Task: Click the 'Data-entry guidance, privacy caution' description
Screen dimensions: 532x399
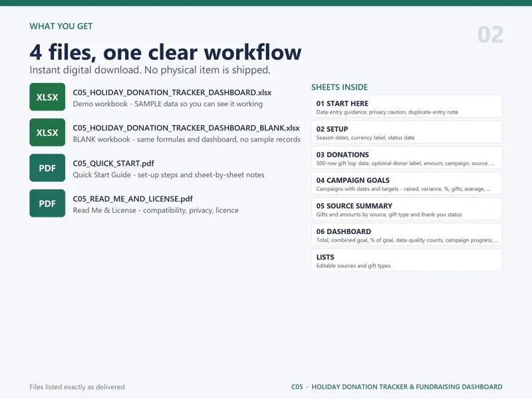Action: 387,112
